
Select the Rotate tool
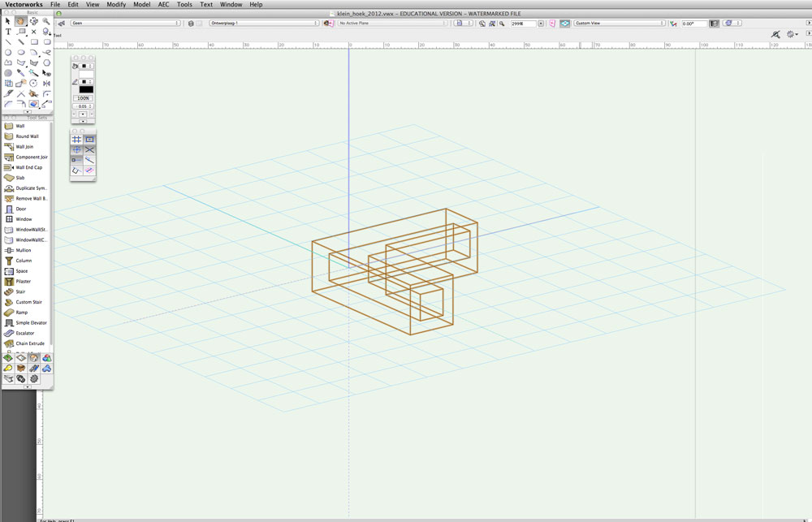(33, 84)
